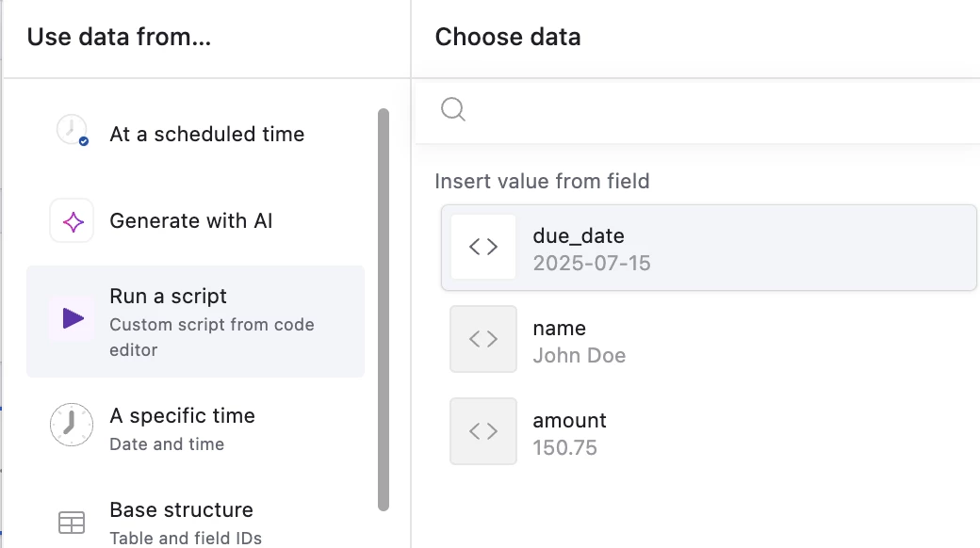Choose Generate with AI option
Viewport: 980px width, 548px height.
click(196, 220)
